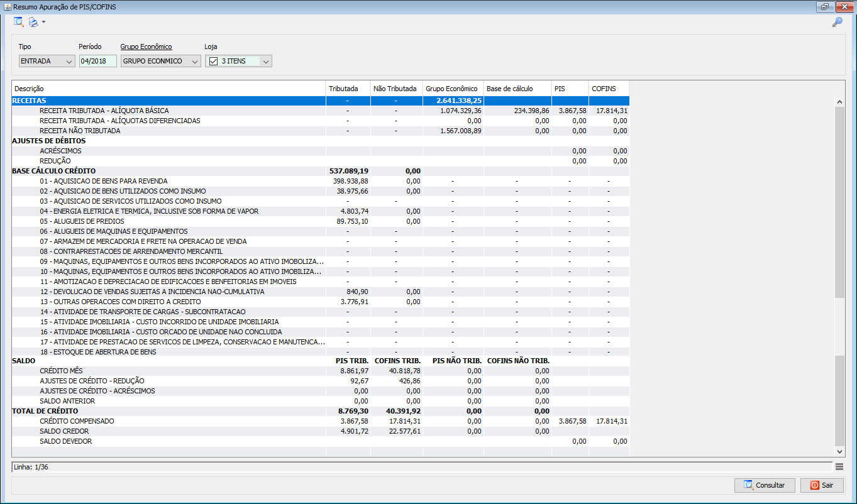The width and height of the screenshot is (857, 504).
Task: Click the Base de cálculo column header
Action: pos(517,89)
